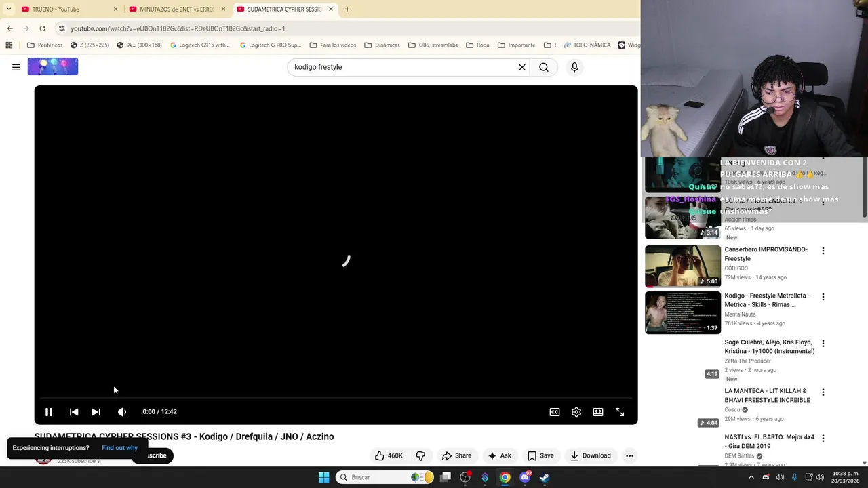This screenshot has width=868, height=488.
Task: Mute the video volume
Action: 122,412
